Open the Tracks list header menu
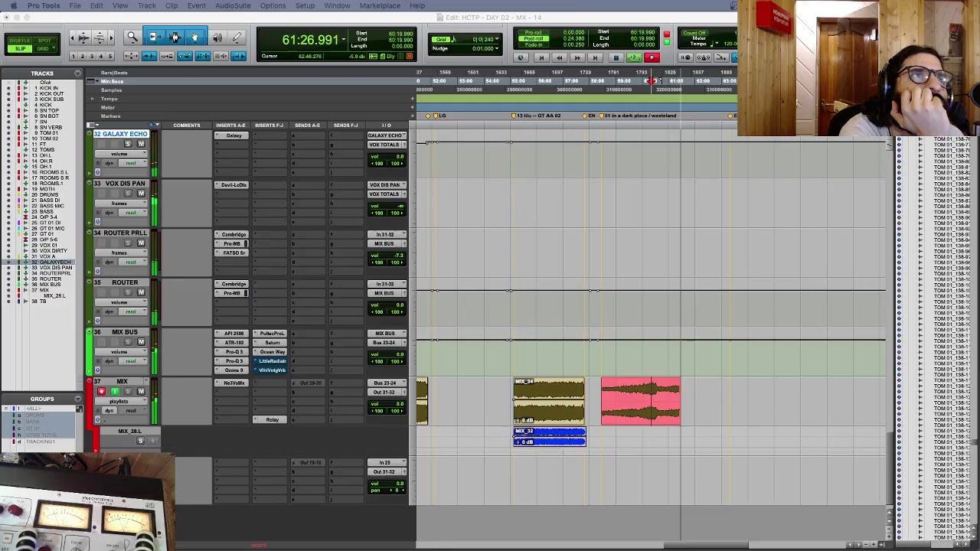The height and width of the screenshot is (551, 980). (77, 73)
